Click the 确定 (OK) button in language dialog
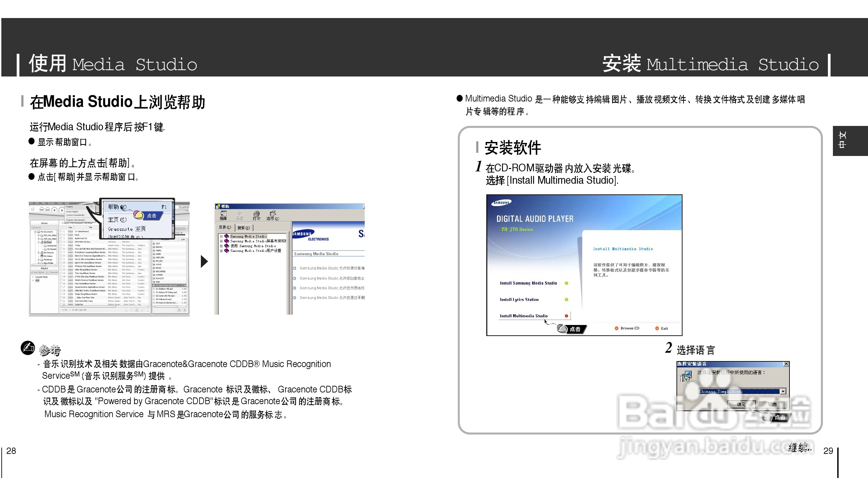The width and height of the screenshot is (868, 495). (741, 404)
